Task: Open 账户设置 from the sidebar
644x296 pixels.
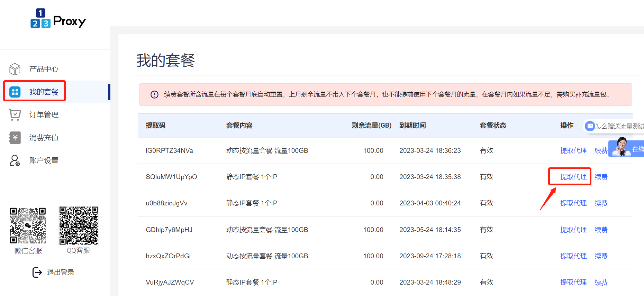Action: 44,160
